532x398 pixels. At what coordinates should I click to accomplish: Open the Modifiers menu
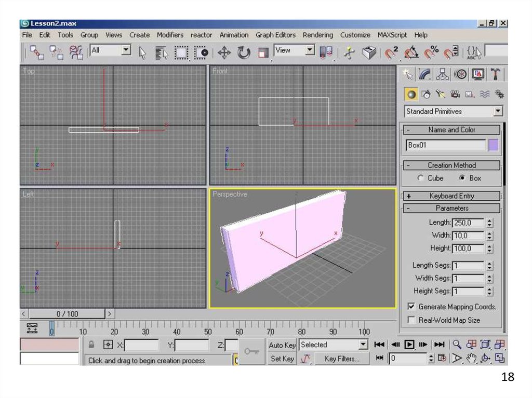(170, 35)
